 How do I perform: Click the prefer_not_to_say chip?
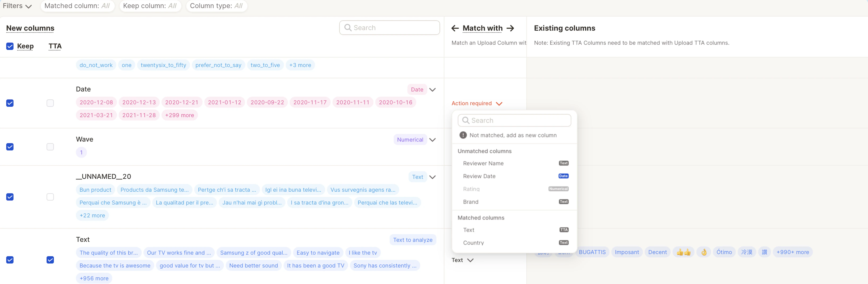218,65
